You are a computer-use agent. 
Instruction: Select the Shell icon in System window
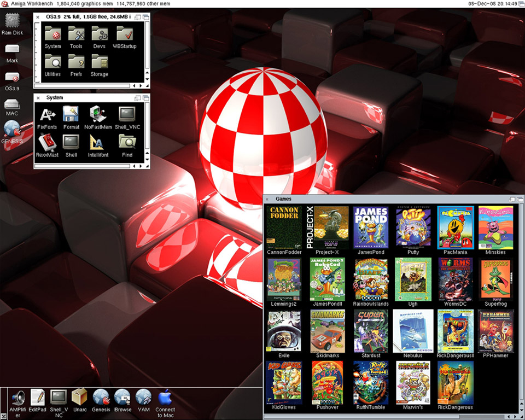(71, 143)
